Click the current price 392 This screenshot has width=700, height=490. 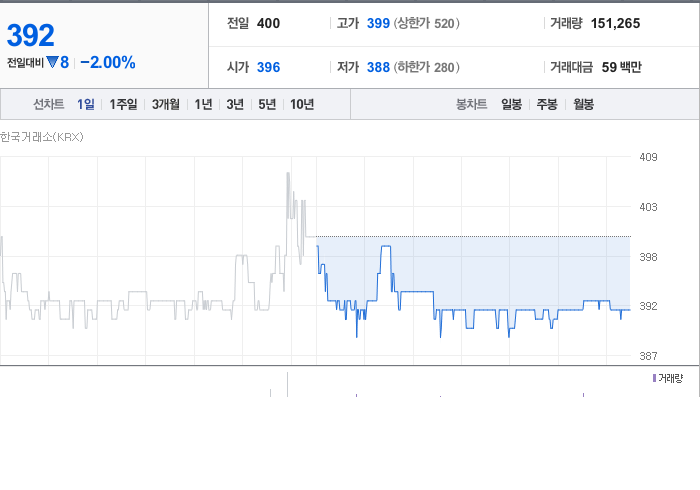point(31,35)
